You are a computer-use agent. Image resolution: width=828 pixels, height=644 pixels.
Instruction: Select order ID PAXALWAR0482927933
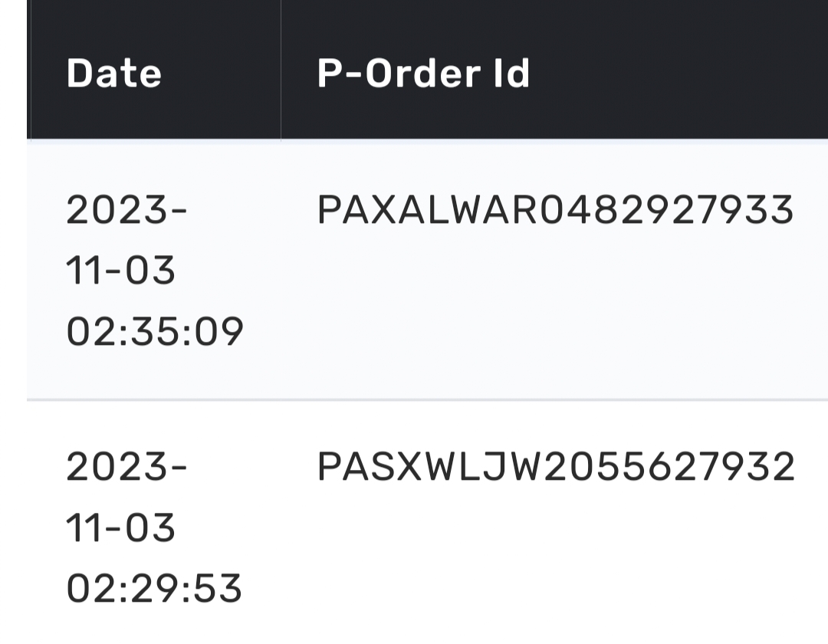(x=555, y=210)
